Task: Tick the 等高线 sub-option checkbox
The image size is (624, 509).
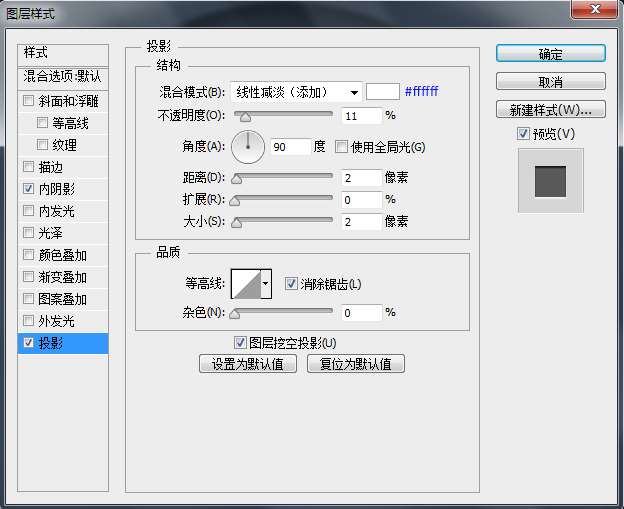Action: (42, 122)
